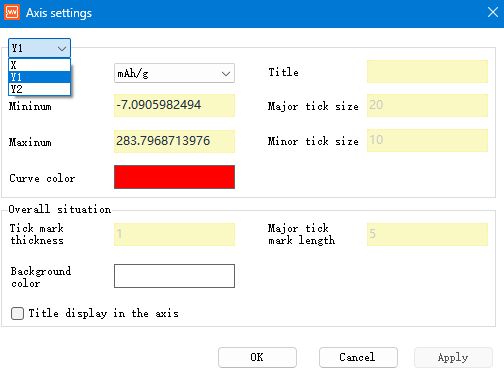Open the red Curve color swatch

tap(174, 177)
